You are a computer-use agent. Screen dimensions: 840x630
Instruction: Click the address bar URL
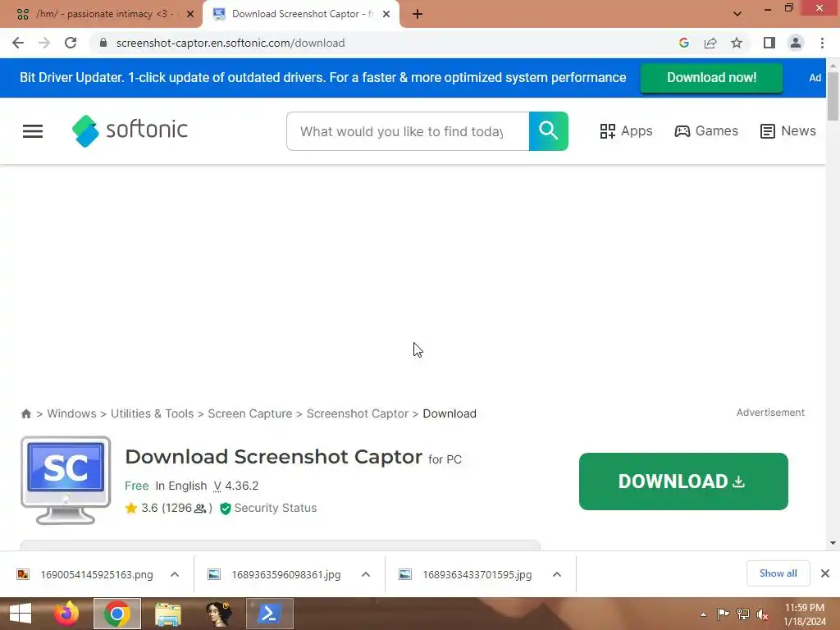point(231,43)
